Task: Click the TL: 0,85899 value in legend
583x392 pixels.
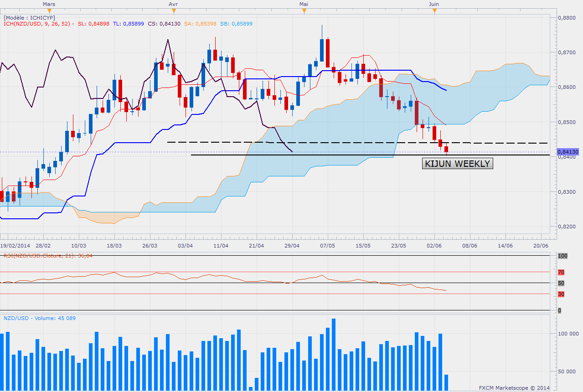Action: (x=129, y=24)
